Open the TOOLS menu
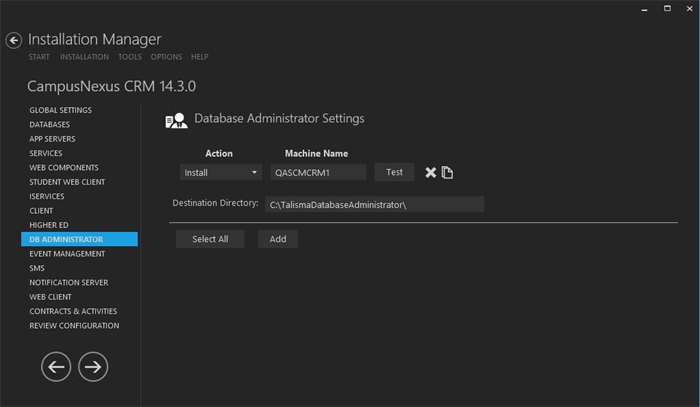The width and height of the screenshot is (700, 407). (129, 57)
